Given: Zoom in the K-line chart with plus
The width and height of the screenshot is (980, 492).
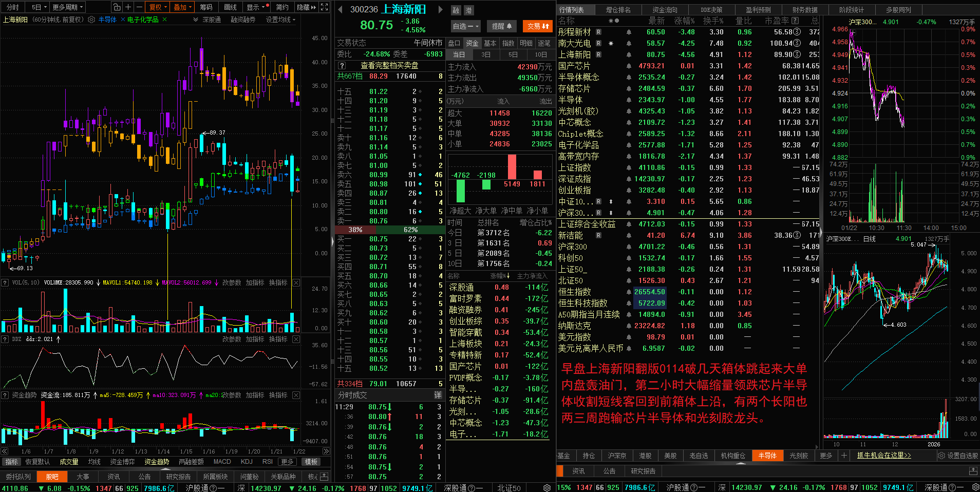Looking at the screenshot, I should (128, 7).
